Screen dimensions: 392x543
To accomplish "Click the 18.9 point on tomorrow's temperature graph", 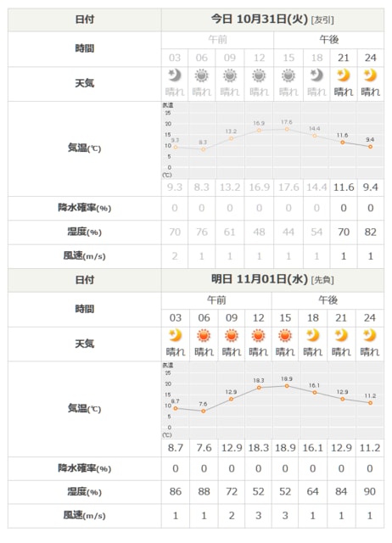I will pos(287,386).
